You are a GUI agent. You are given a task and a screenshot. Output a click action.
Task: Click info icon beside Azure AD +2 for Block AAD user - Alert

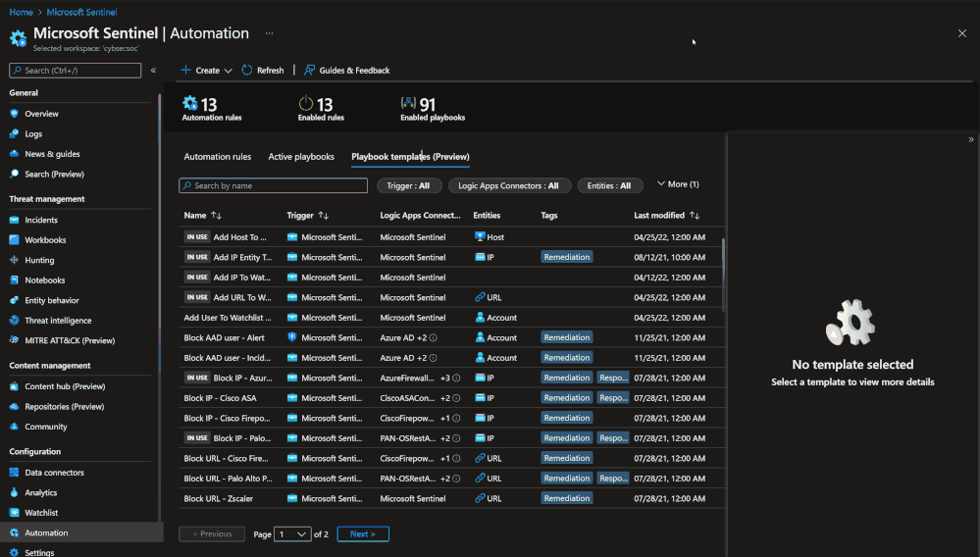coord(434,337)
